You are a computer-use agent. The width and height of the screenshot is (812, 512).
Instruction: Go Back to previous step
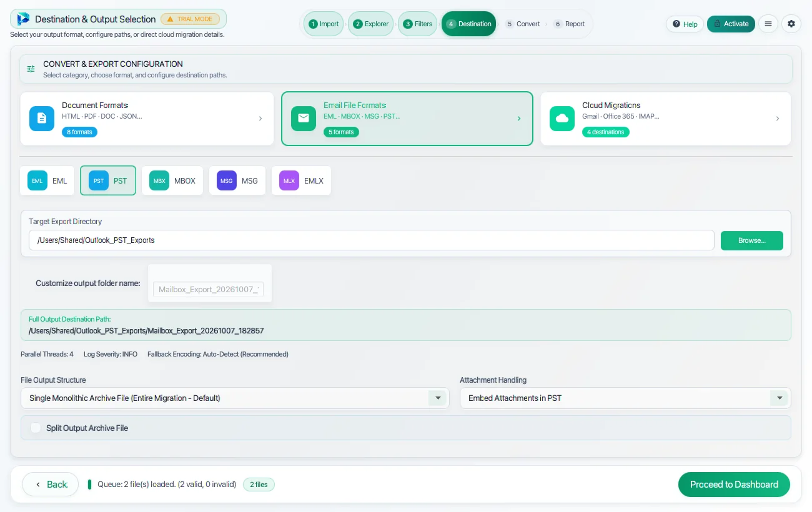(51, 485)
